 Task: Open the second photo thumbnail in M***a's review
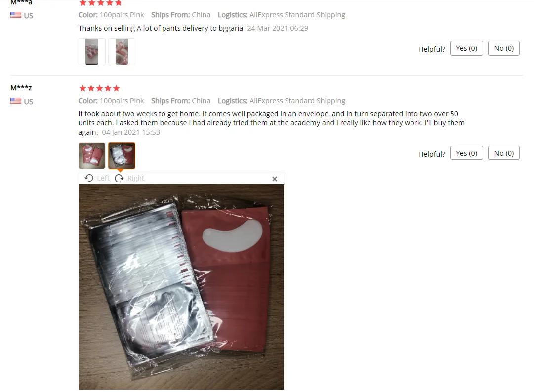[x=122, y=51]
